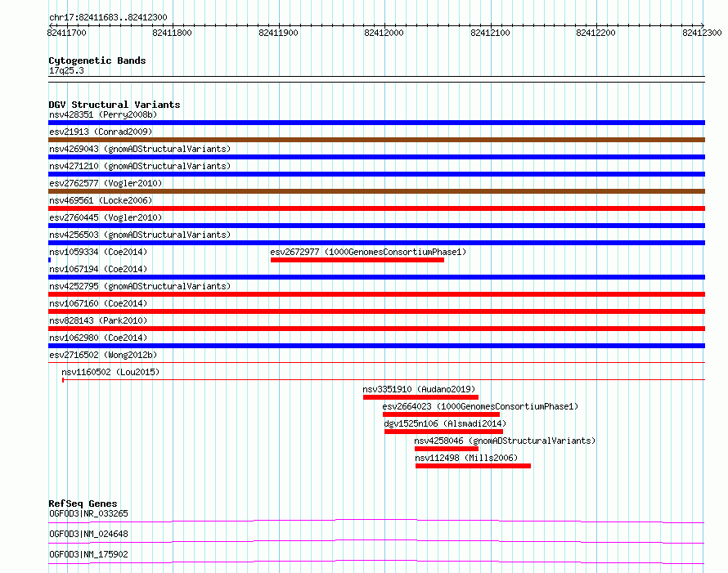Viewport: 728px width, 573px height.
Task: Click red bar under esv2664023
Action: [x=441, y=414]
